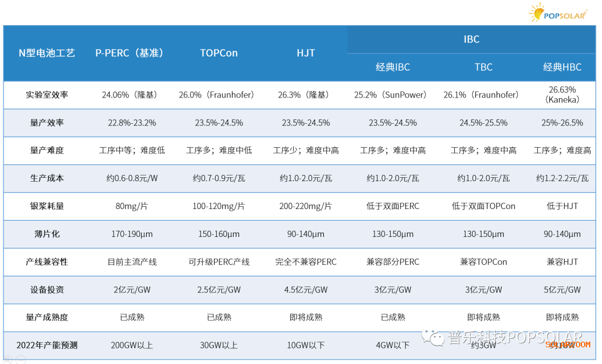Click the 普乐科技POPSOLAR watermark text
The width and height of the screenshot is (602, 364).
pos(515,337)
